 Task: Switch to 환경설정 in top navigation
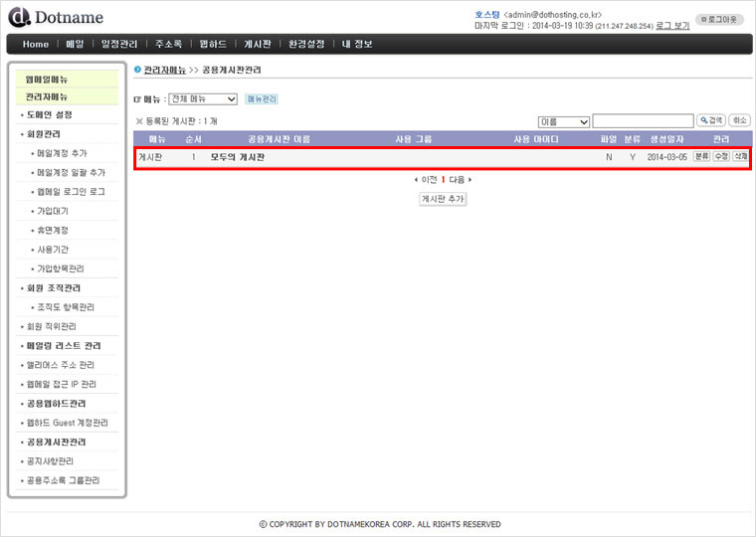tap(306, 44)
